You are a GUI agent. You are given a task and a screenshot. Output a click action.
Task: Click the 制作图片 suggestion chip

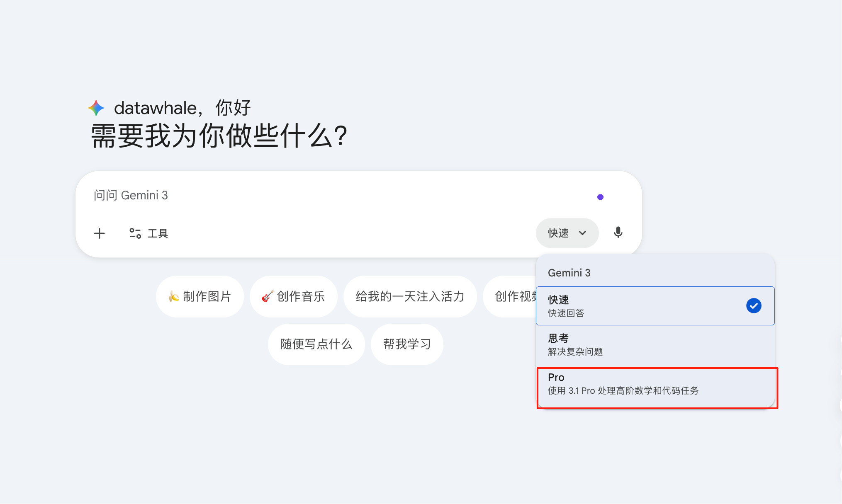(200, 297)
